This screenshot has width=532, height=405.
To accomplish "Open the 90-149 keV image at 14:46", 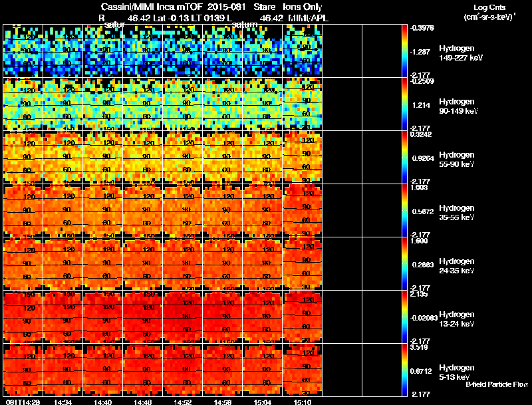I will click(143, 104).
